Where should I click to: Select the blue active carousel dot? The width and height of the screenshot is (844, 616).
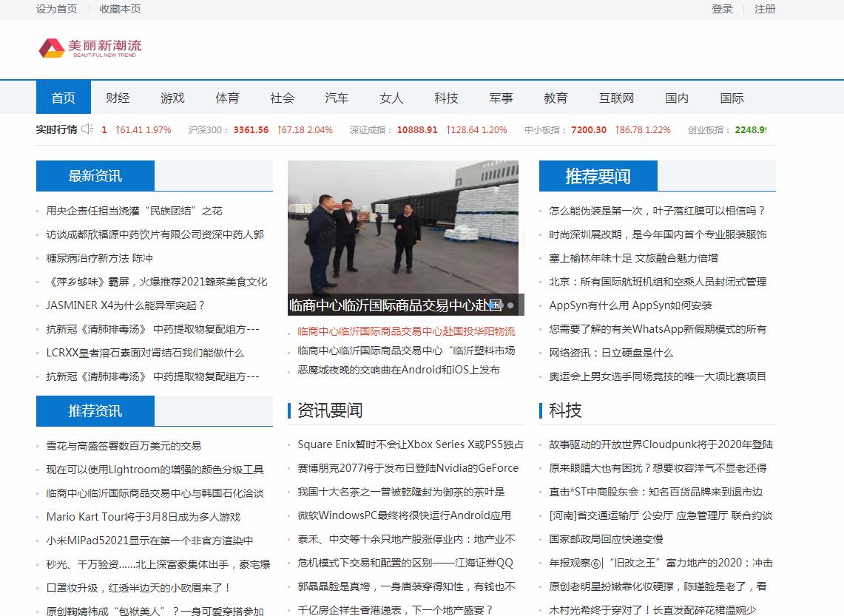click(490, 305)
